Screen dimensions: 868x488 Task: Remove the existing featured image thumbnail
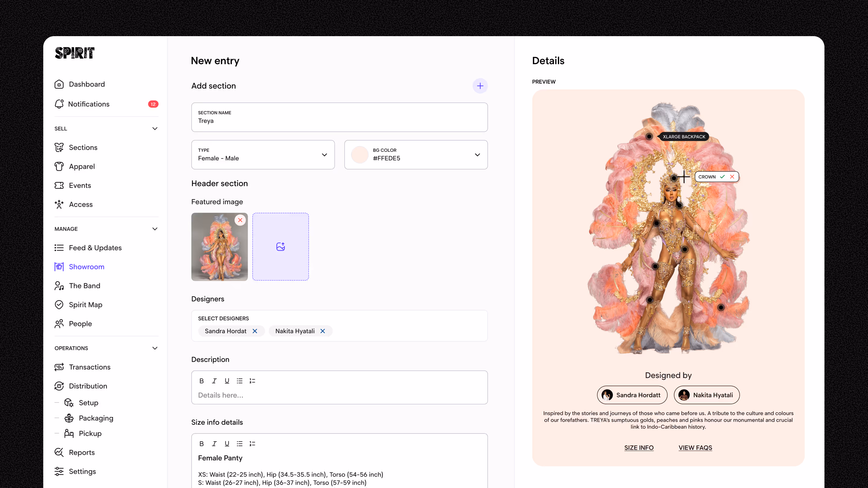pos(240,220)
